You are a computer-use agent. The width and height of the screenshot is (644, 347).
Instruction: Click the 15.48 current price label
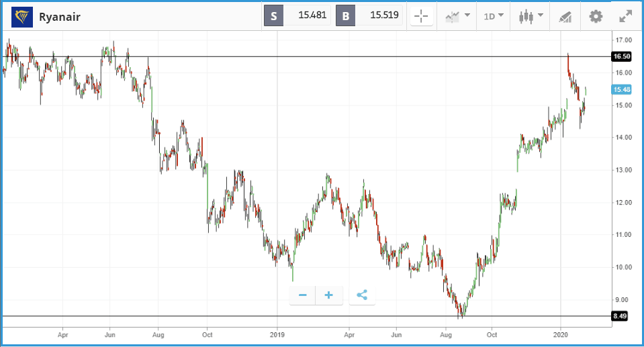click(621, 89)
